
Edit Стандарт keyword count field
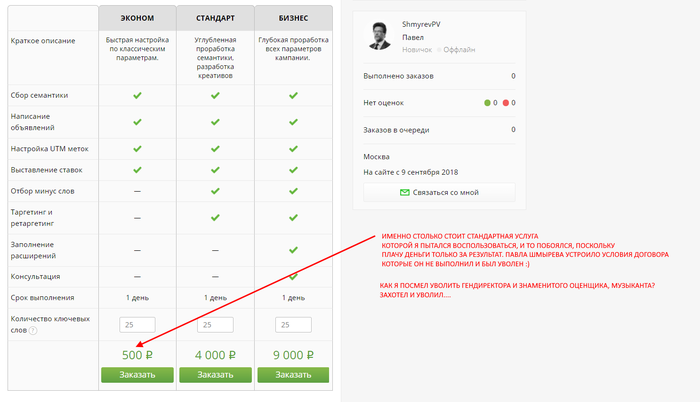[x=215, y=325]
